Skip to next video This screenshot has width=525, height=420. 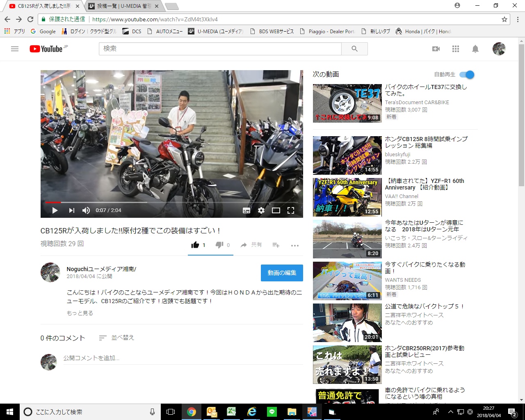(x=71, y=210)
